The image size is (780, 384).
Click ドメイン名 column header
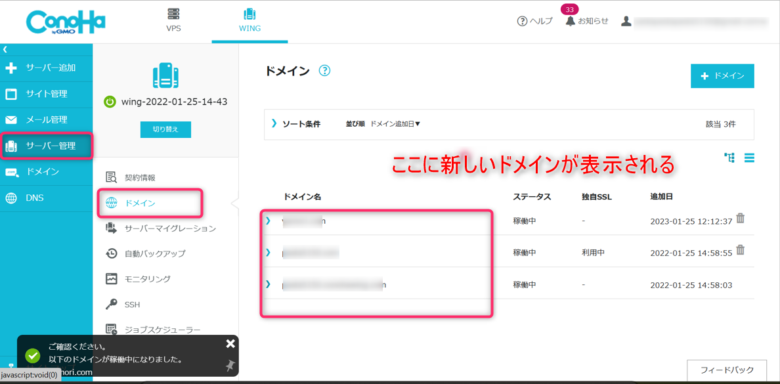[302, 196]
